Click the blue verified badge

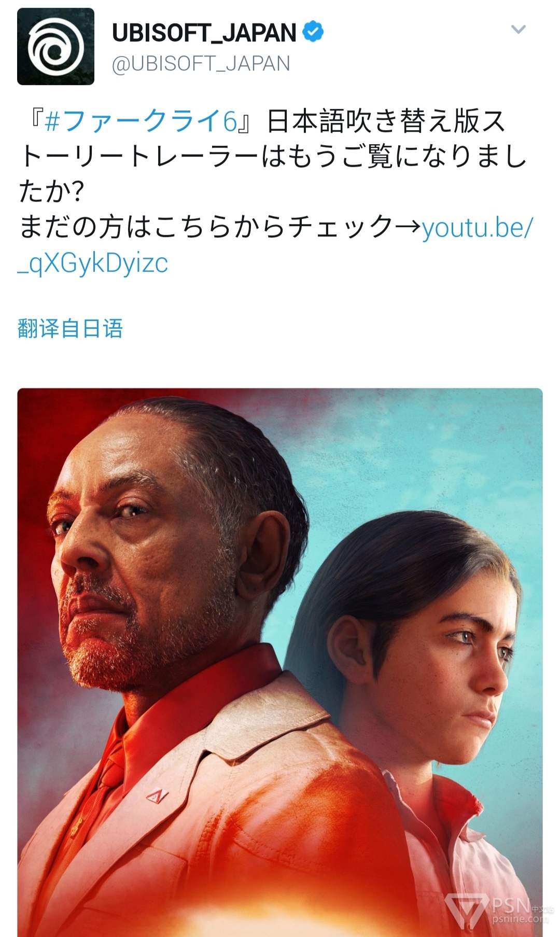point(313,32)
